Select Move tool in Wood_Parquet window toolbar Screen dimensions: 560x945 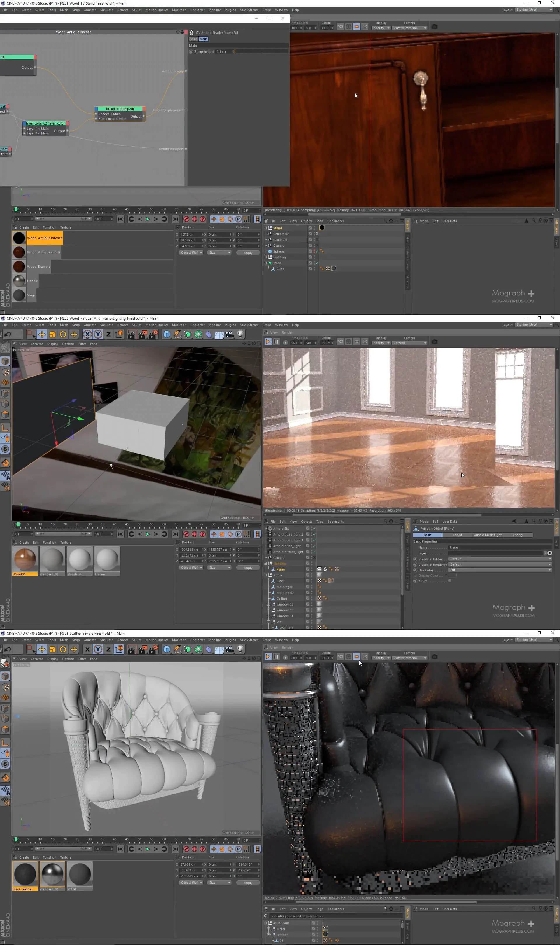[x=42, y=334]
